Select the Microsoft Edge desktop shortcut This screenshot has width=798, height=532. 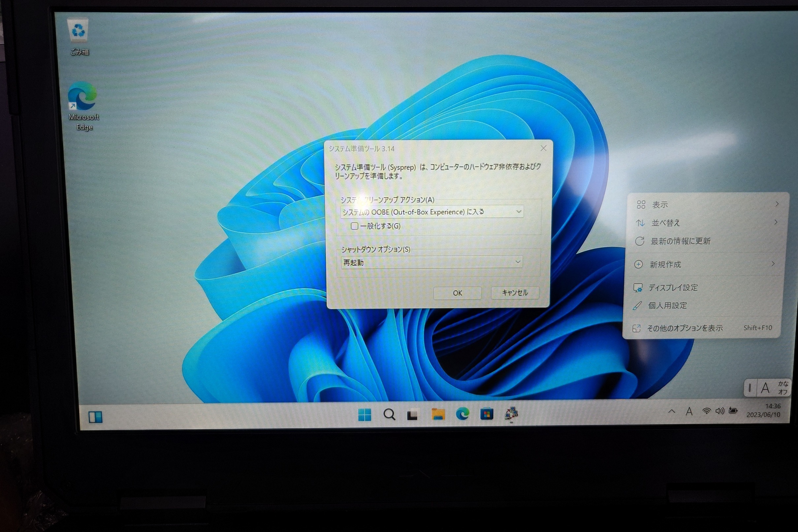(x=83, y=106)
